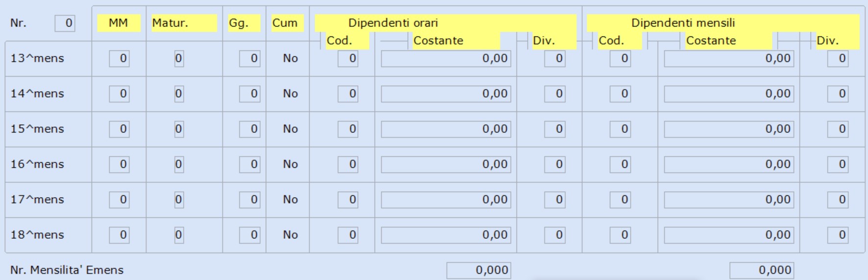Click the Nr. input field

(x=65, y=23)
